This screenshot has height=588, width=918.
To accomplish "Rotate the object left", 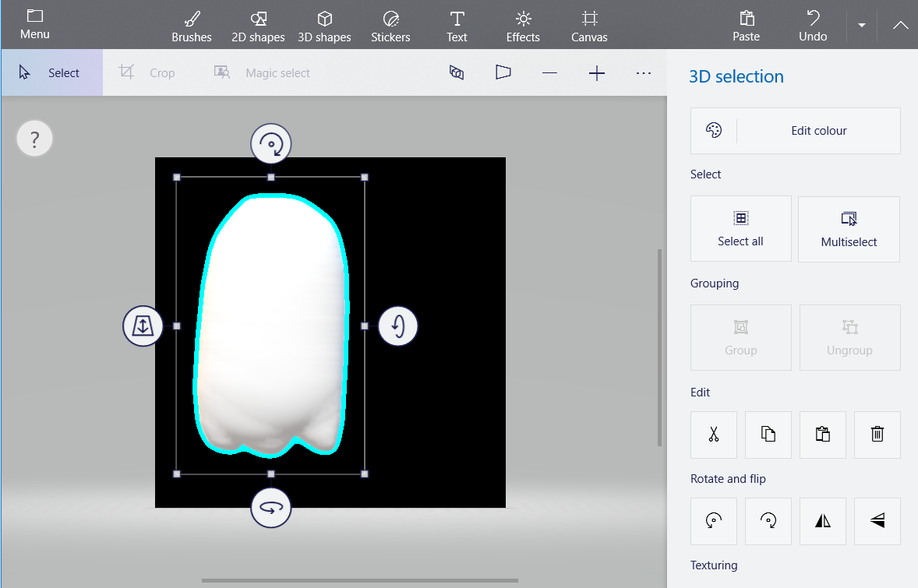I will [x=714, y=521].
